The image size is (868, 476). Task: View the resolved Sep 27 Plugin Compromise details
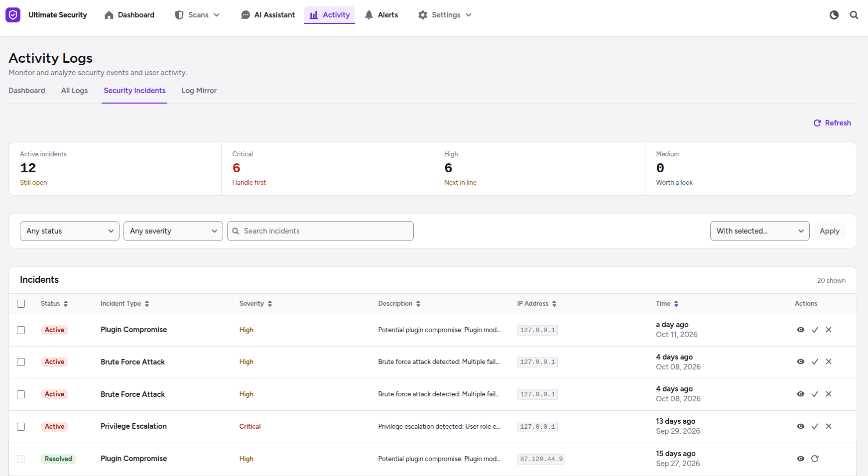[x=800, y=459]
